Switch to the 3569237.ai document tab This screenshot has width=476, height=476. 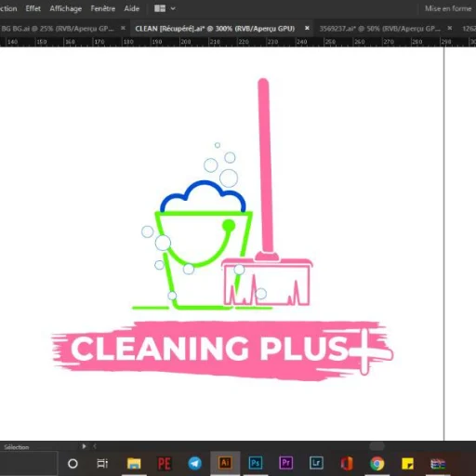point(380,29)
